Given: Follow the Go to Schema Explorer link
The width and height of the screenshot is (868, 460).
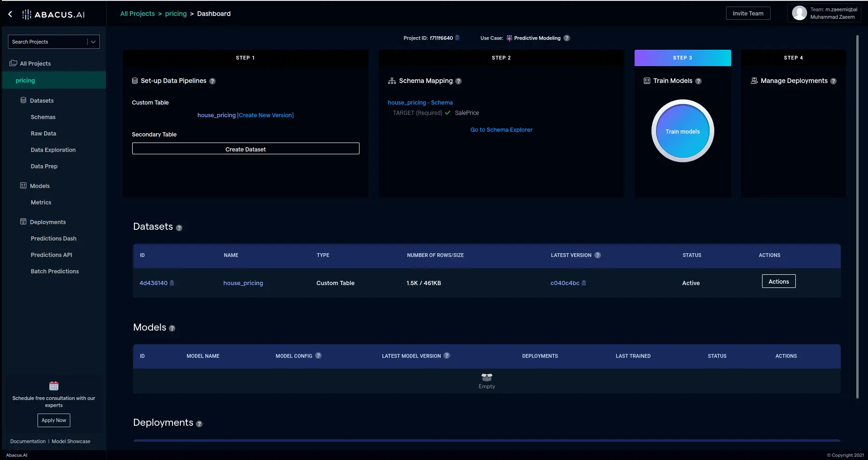Looking at the screenshot, I should (501, 130).
